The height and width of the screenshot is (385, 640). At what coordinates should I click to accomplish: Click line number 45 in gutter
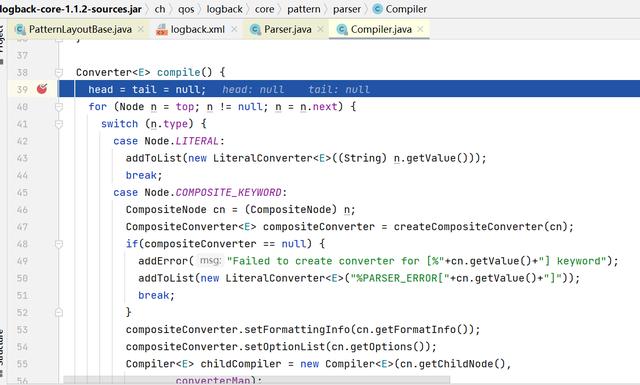click(x=22, y=192)
